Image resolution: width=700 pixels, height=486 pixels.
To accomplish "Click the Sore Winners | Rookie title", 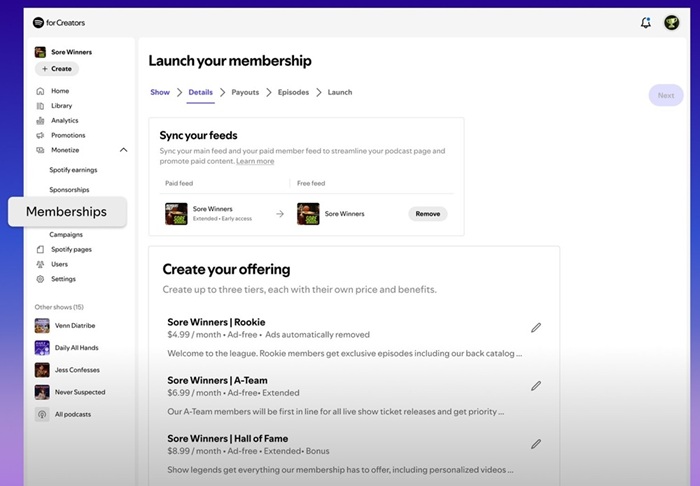I will (x=216, y=322).
